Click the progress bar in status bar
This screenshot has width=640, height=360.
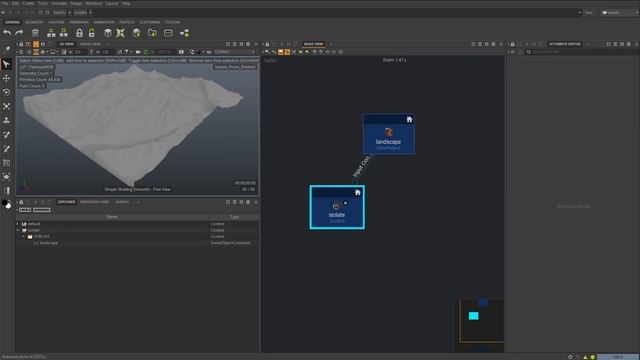pyautogui.click(x=618, y=357)
